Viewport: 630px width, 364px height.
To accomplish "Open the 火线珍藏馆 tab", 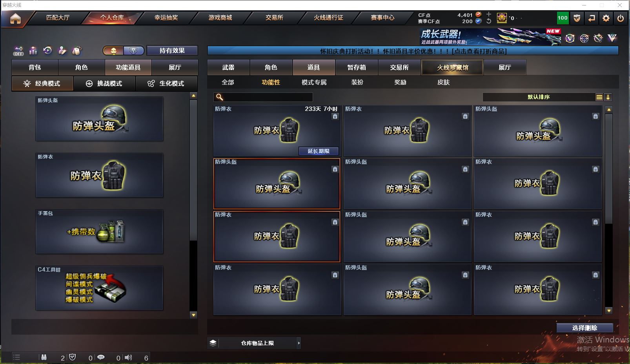I will (452, 67).
